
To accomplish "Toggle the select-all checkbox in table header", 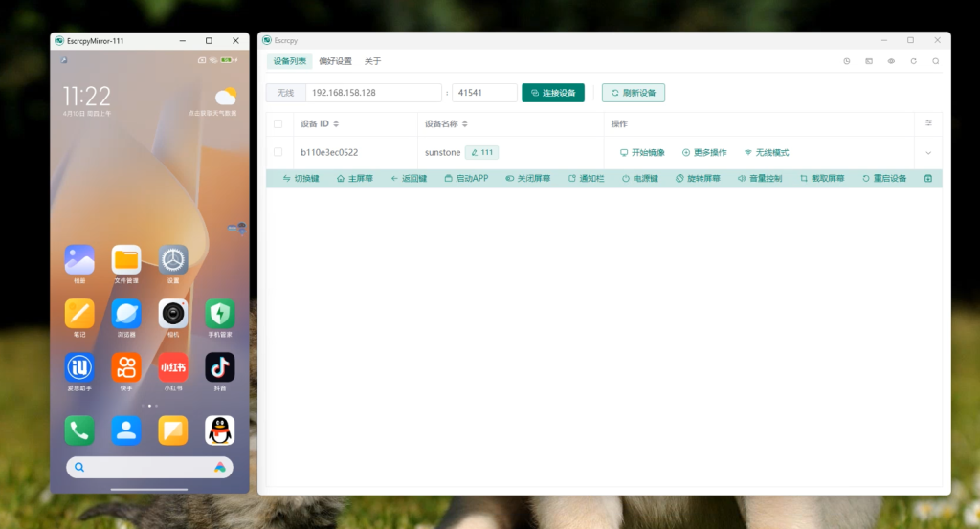I will point(278,123).
